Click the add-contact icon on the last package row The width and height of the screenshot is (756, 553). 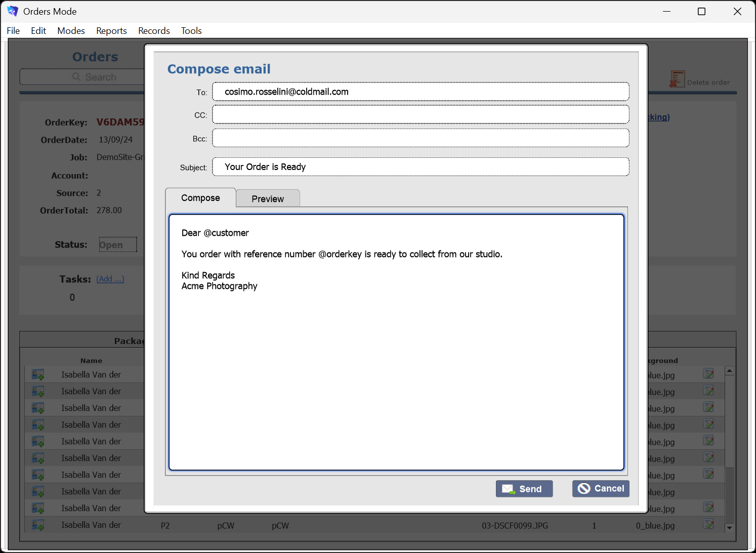coord(37,525)
